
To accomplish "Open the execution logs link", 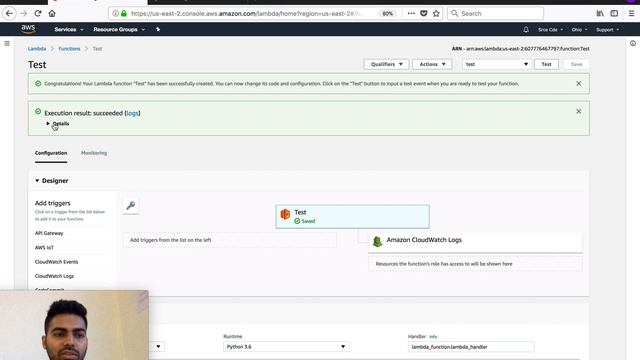I will [132, 113].
